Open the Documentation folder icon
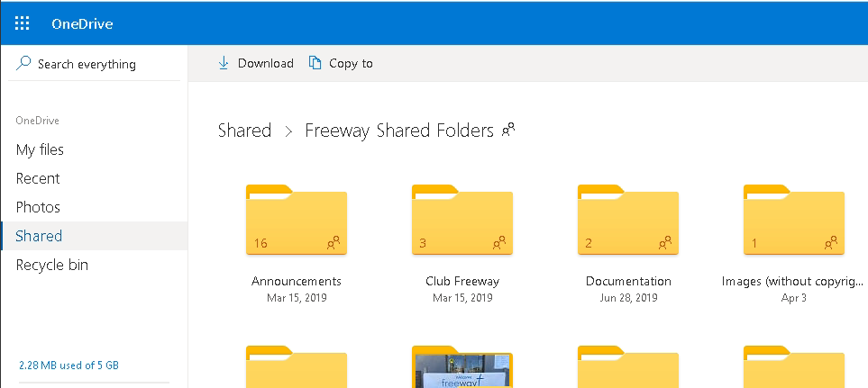The image size is (868, 388). coord(627,221)
